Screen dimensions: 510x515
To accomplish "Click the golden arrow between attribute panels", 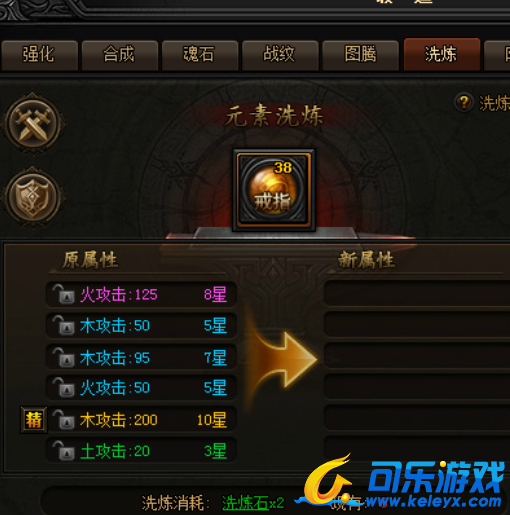I will [x=283, y=359].
